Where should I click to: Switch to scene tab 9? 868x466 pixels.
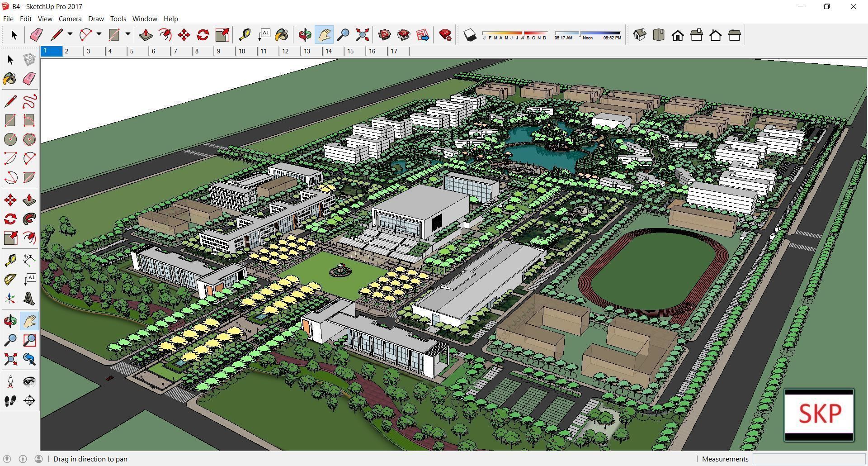(225, 51)
